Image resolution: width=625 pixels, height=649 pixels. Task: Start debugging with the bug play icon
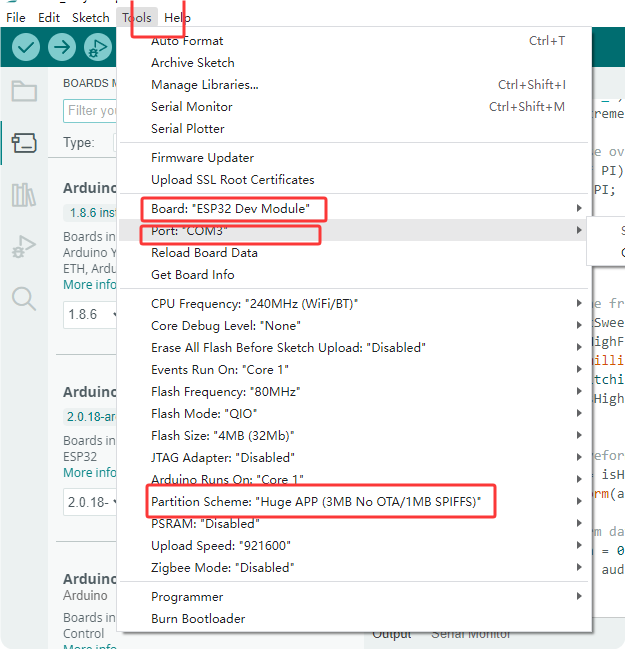pyautogui.click(x=98, y=47)
